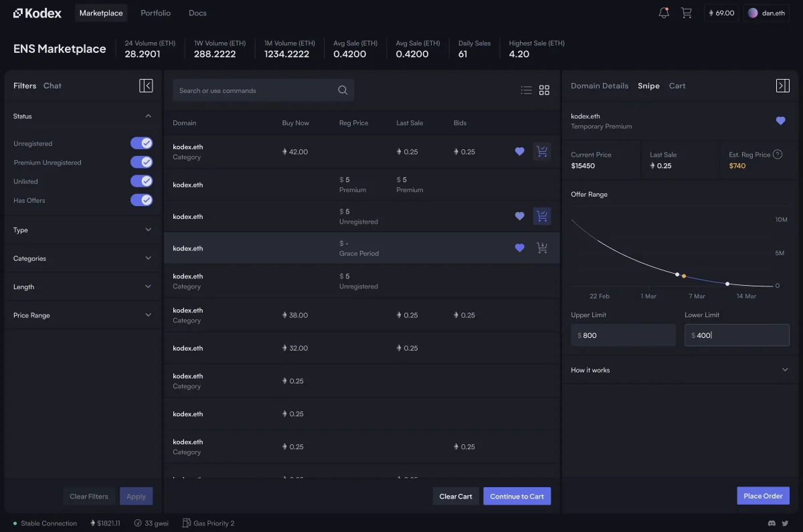Image resolution: width=803 pixels, height=532 pixels.
Task: Click the $1821.11 ETH price indicator
Action: click(x=105, y=523)
